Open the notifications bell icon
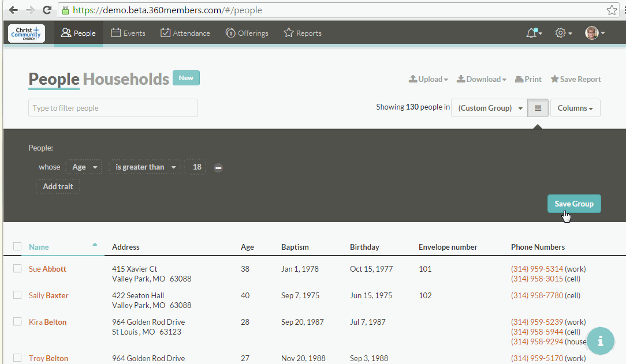Screen dimensions: 626x364 (532, 33)
